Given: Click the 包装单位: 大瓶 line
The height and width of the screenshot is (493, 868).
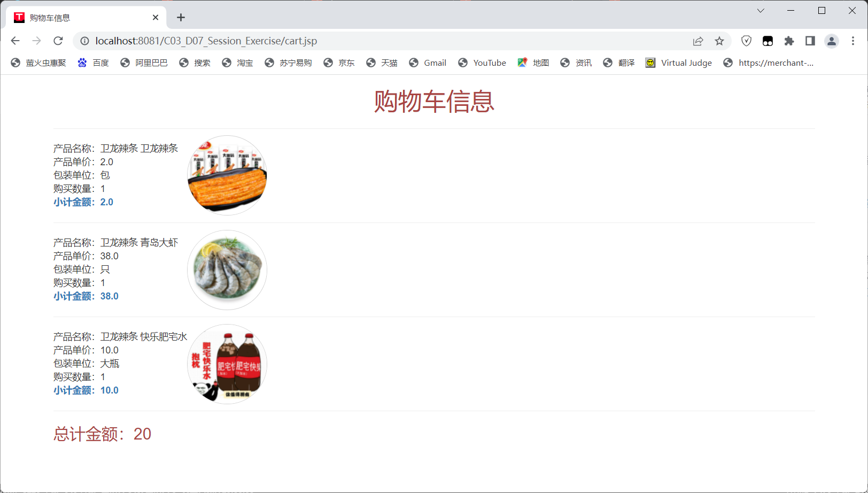Looking at the screenshot, I should coord(87,363).
